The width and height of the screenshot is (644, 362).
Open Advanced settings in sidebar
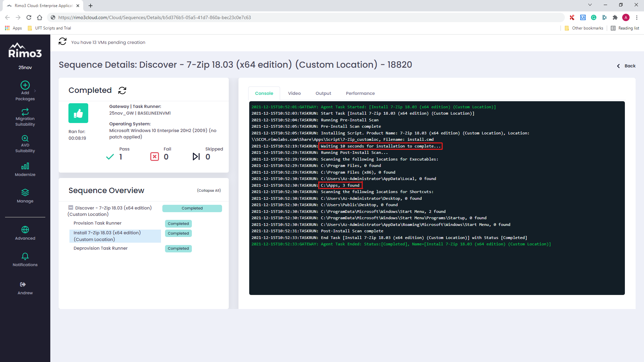tap(25, 233)
